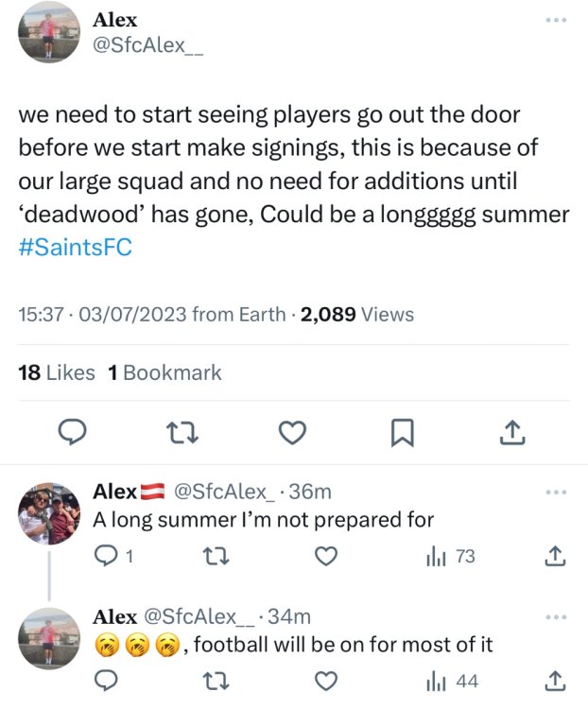Like the main tweet
Viewport: 588px width, 709px height.
(x=293, y=432)
